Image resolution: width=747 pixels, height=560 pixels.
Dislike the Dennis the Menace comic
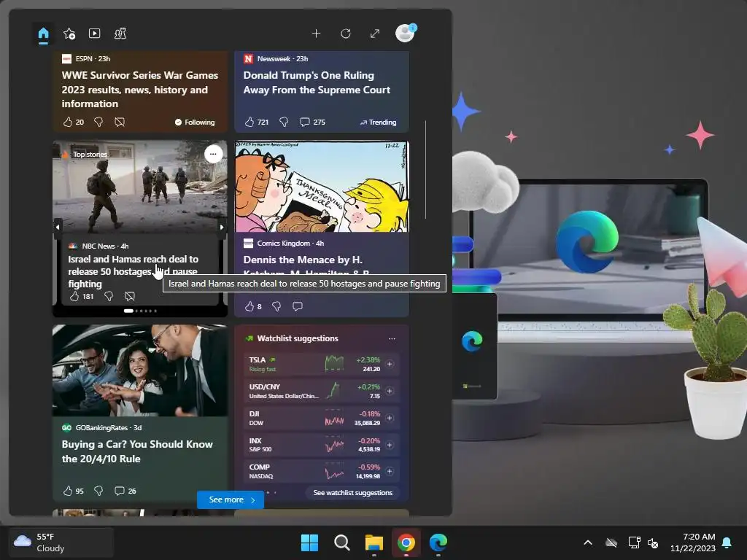click(x=276, y=306)
